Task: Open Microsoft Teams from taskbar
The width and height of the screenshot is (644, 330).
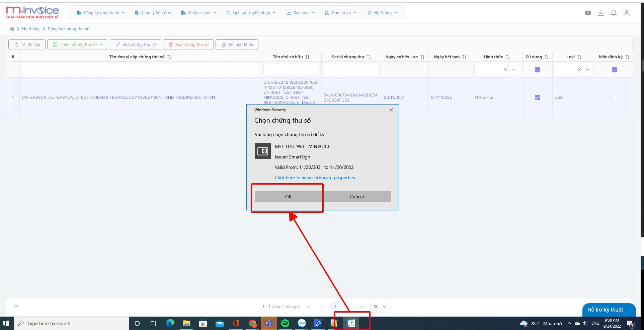Action: (269, 323)
